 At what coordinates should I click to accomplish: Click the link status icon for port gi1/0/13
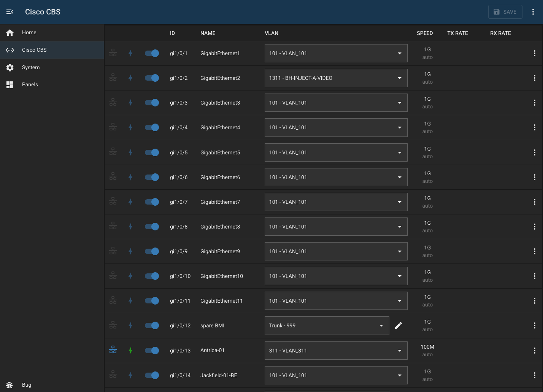pyautogui.click(x=113, y=350)
